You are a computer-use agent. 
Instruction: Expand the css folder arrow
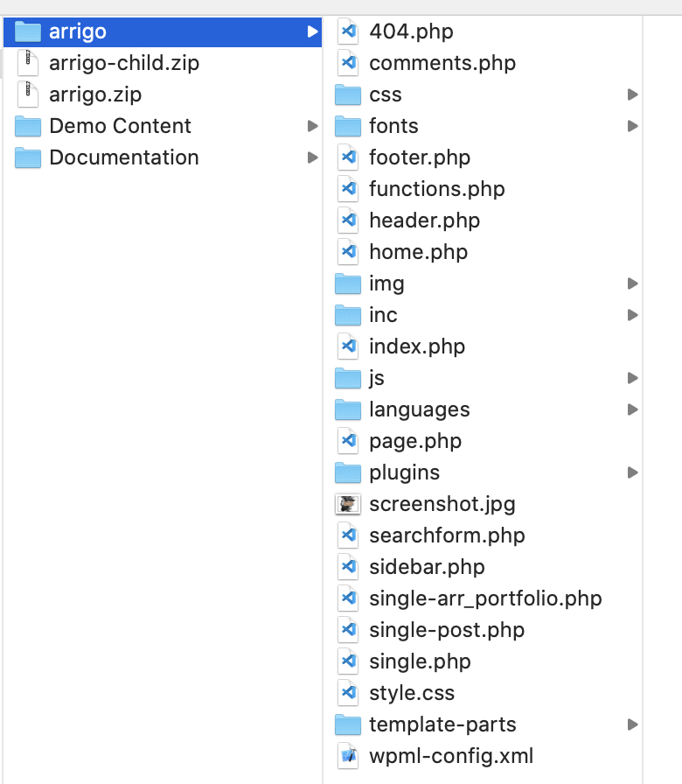coord(632,95)
